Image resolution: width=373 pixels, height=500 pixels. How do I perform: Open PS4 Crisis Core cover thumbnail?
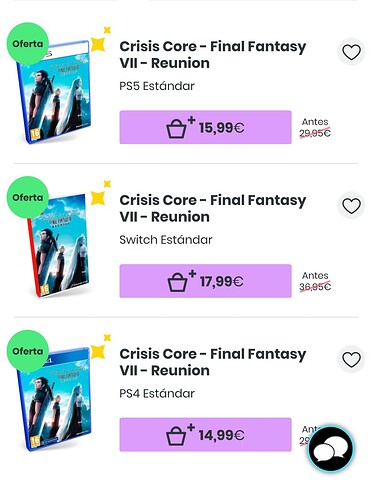(x=54, y=399)
